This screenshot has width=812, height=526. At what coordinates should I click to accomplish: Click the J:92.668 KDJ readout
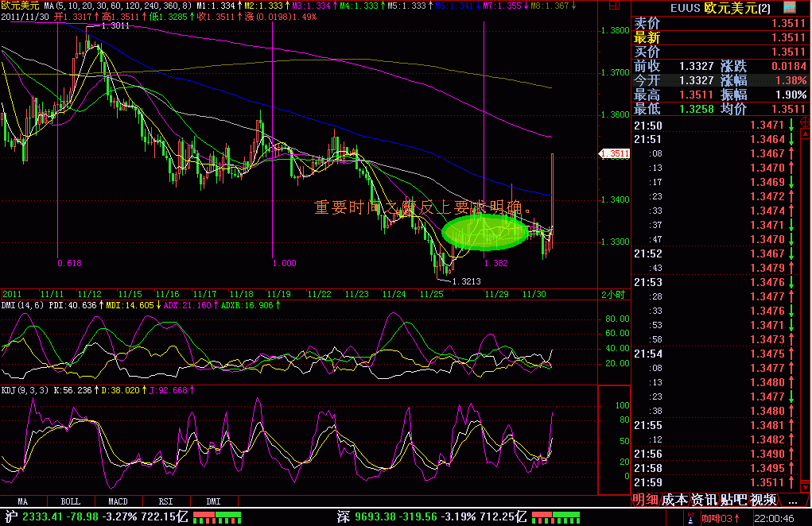coord(169,390)
